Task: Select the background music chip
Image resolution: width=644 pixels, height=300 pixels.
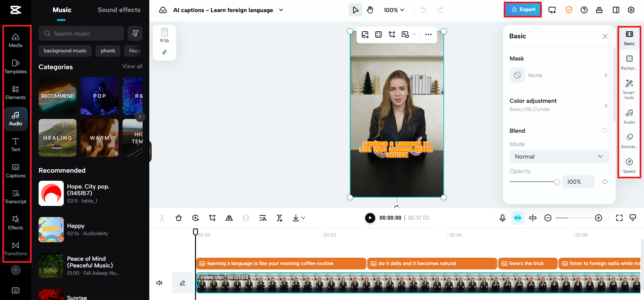Action: click(x=65, y=51)
